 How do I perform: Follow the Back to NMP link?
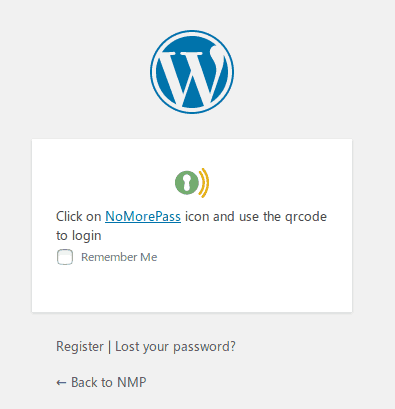pyautogui.click(x=101, y=383)
